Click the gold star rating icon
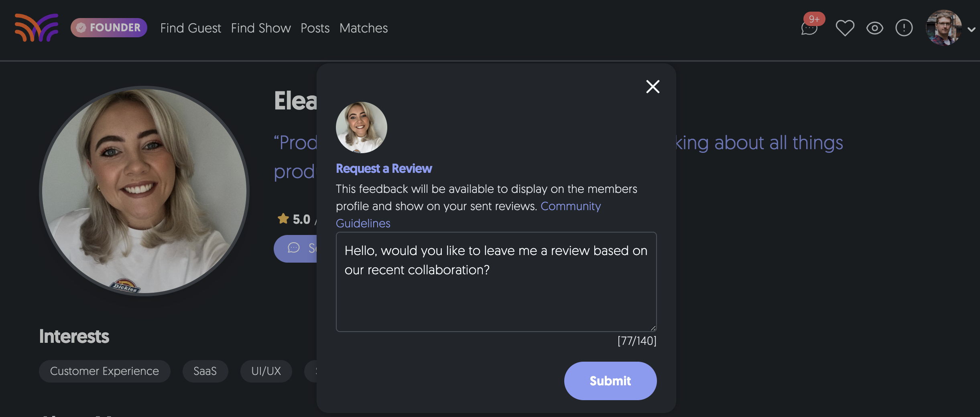The height and width of the screenshot is (417, 980). [x=283, y=219]
